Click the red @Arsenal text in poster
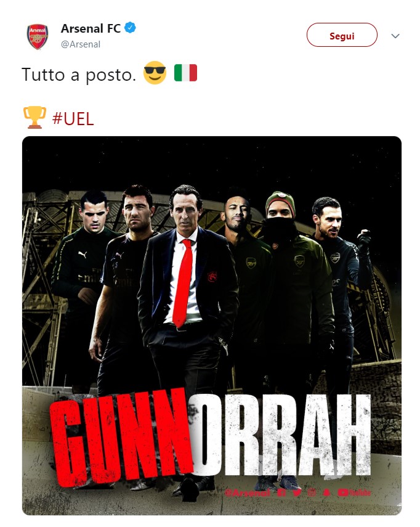Screen dimensions: 420x527 click(248, 493)
